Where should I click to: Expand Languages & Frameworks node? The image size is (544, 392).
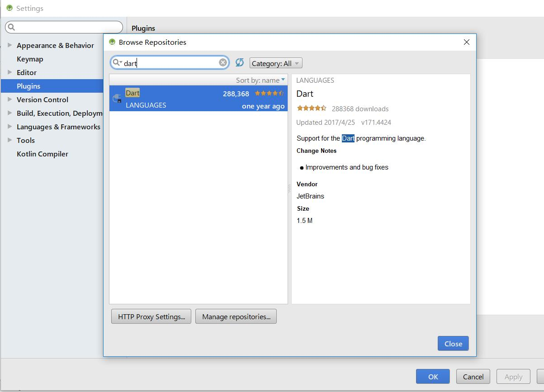(x=9, y=127)
